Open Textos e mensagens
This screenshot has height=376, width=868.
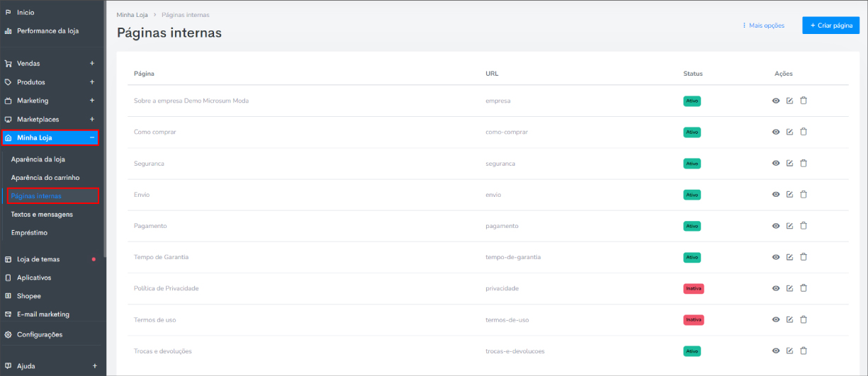42,214
